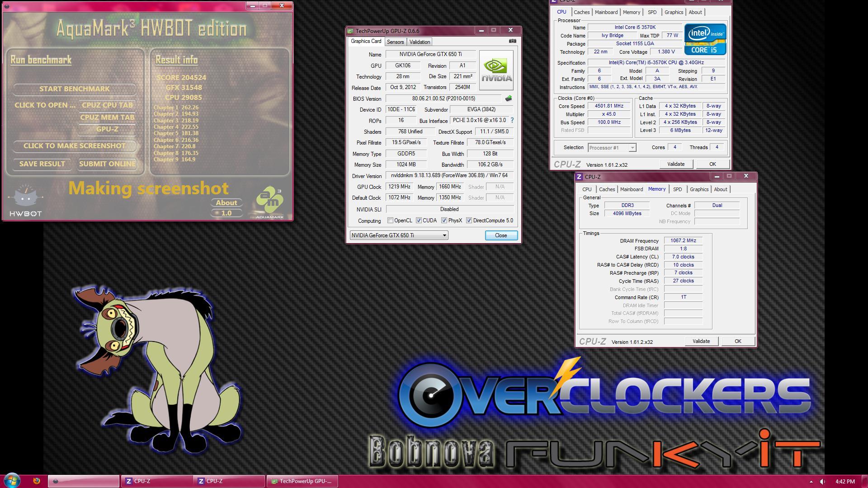Click the 1.0 version button in AquaMark
Screen dimensions: 868x488
(226, 213)
